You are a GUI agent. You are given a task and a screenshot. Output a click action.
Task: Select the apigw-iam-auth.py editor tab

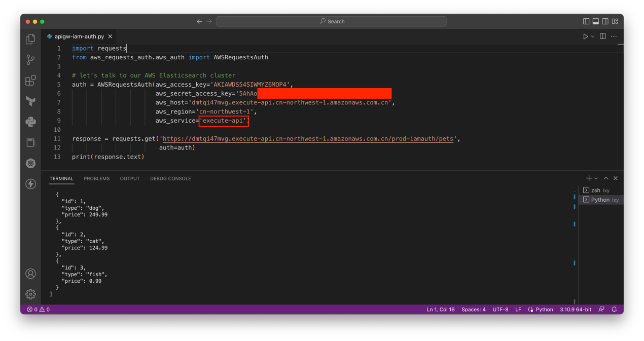[x=79, y=36]
